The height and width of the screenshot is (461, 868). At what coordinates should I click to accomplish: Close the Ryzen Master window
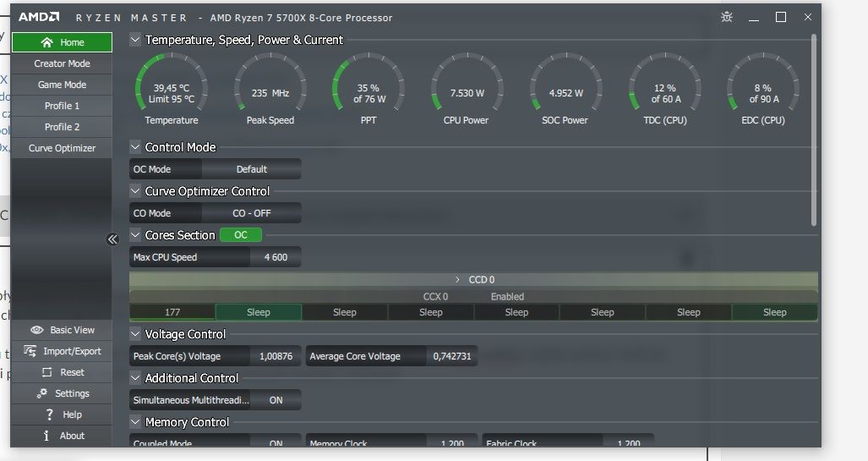coord(808,17)
